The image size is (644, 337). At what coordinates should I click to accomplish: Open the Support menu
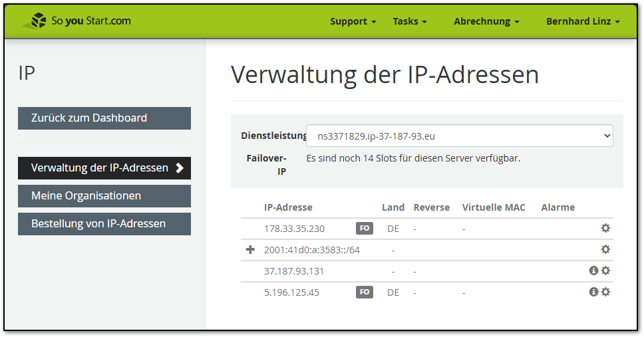pyautogui.click(x=353, y=21)
